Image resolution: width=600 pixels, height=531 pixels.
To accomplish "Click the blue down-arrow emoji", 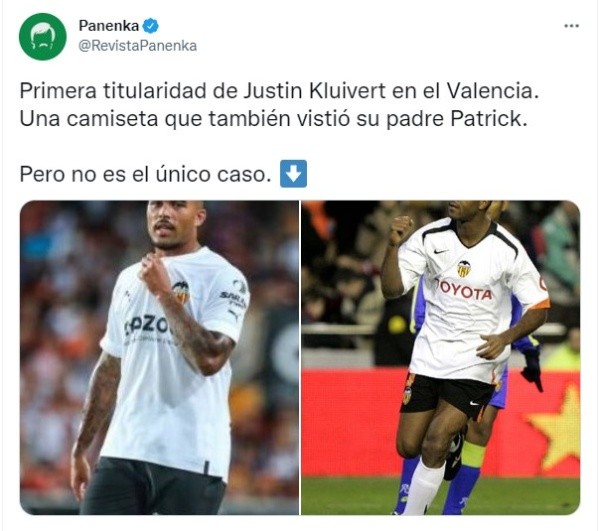I will click(x=293, y=173).
